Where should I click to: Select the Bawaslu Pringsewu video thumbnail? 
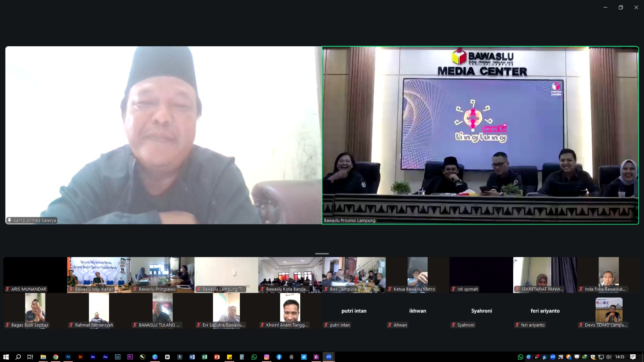(x=163, y=275)
